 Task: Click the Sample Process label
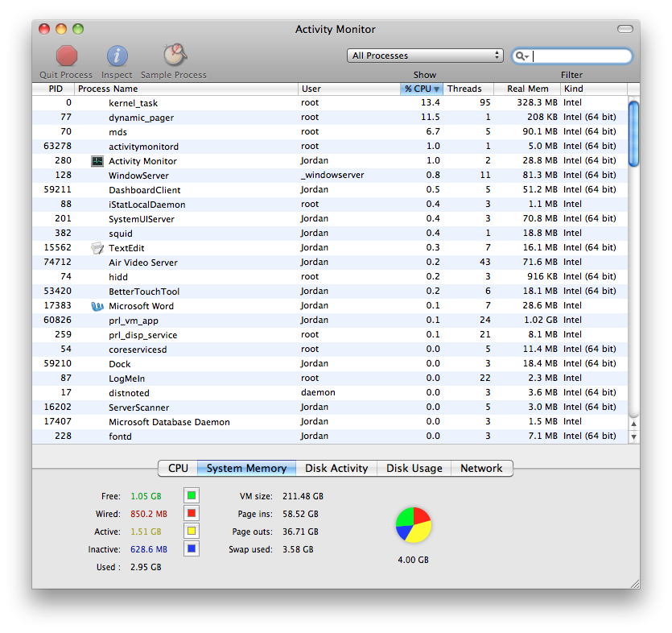[x=174, y=75]
